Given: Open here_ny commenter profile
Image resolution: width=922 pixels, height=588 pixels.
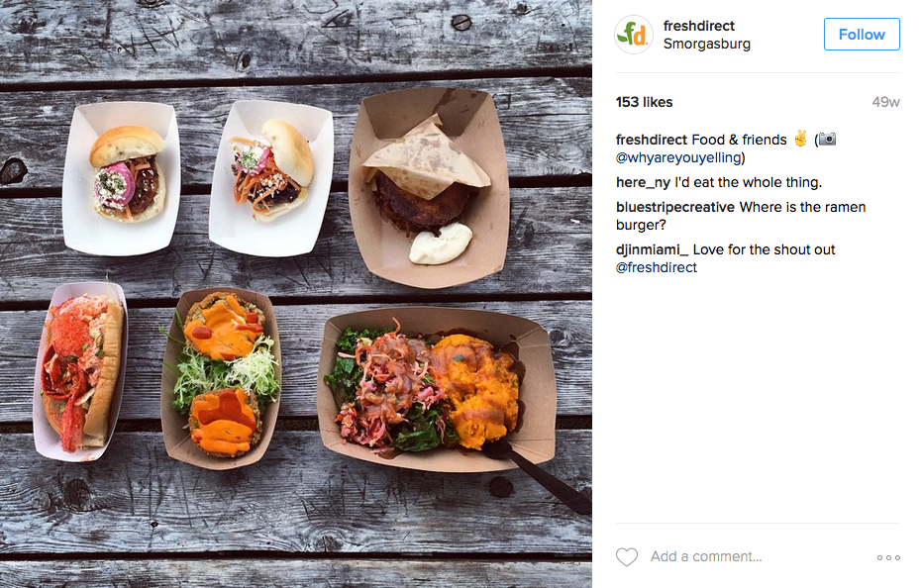Looking at the screenshot, I should (643, 183).
